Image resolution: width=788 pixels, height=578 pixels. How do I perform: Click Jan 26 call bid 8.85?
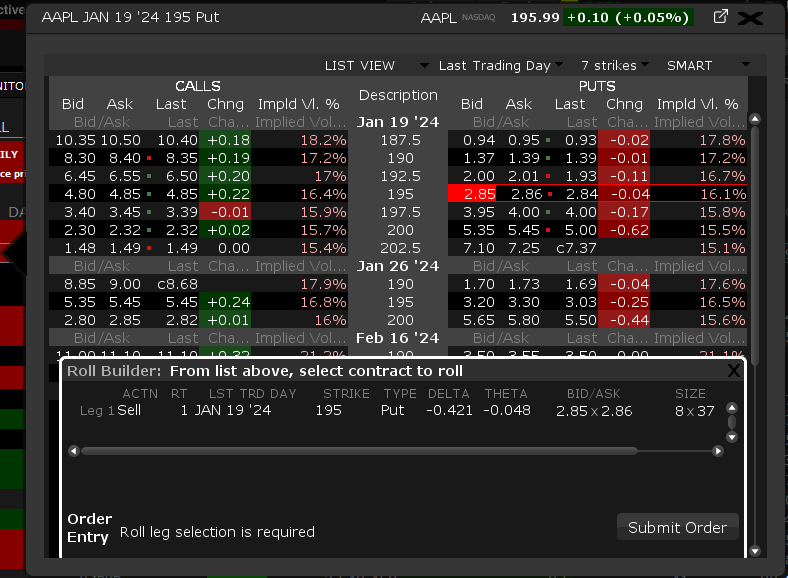coord(80,284)
